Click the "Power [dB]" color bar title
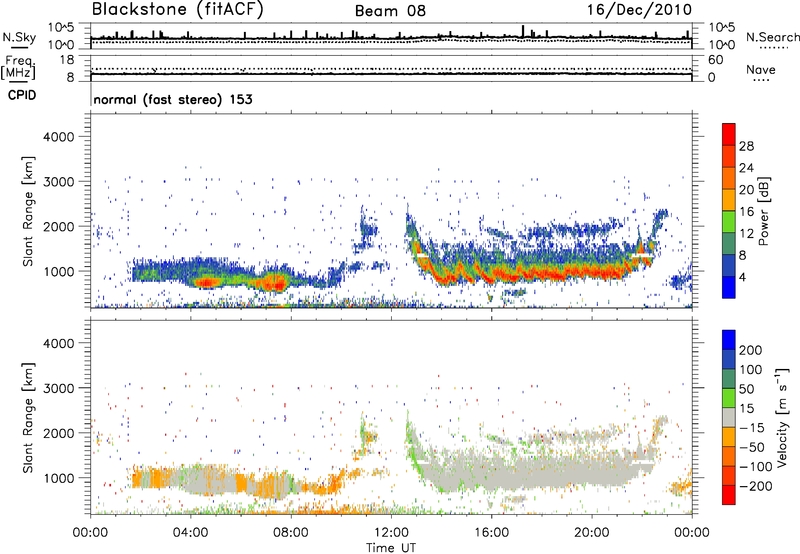The height and width of the screenshot is (554, 800). [763, 211]
